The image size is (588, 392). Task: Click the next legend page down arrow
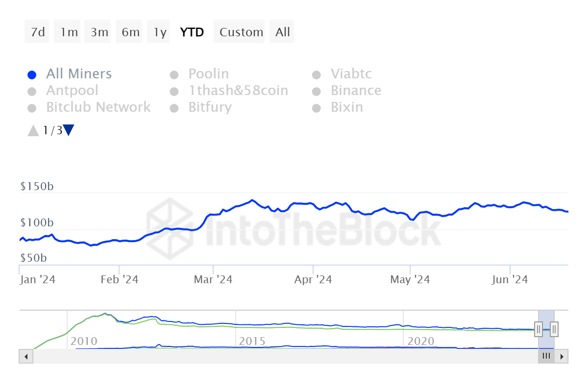(69, 130)
